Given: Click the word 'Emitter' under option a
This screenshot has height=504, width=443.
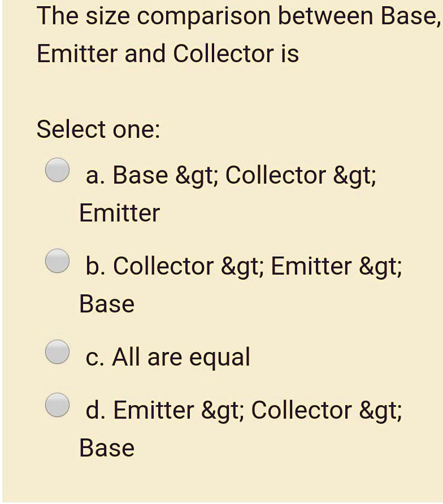Looking at the screenshot, I should coord(120,213).
